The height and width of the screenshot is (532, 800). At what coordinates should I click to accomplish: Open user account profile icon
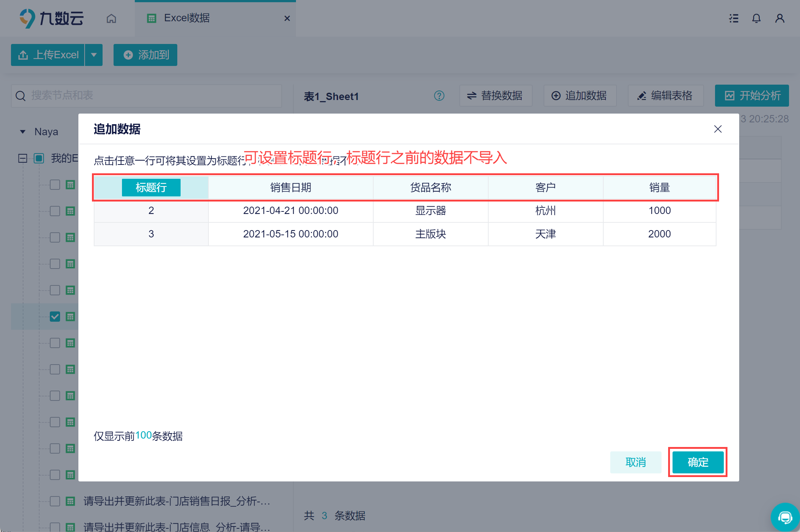[x=780, y=18]
